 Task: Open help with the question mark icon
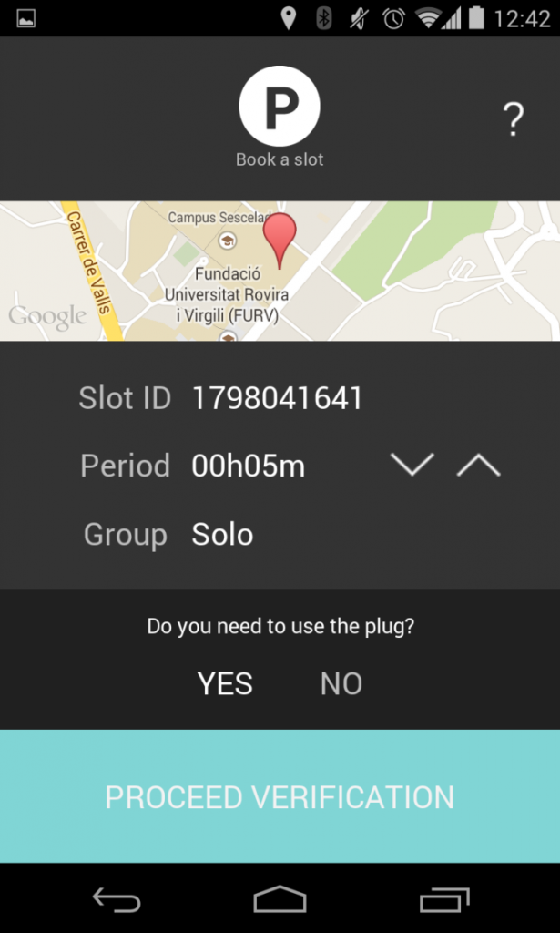514,119
